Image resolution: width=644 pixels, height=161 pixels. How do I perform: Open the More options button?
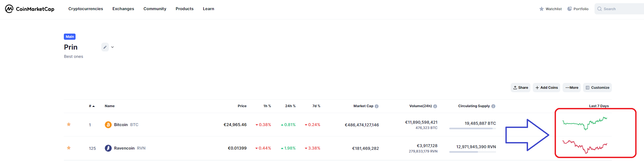pyautogui.click(x=572, y=87)
